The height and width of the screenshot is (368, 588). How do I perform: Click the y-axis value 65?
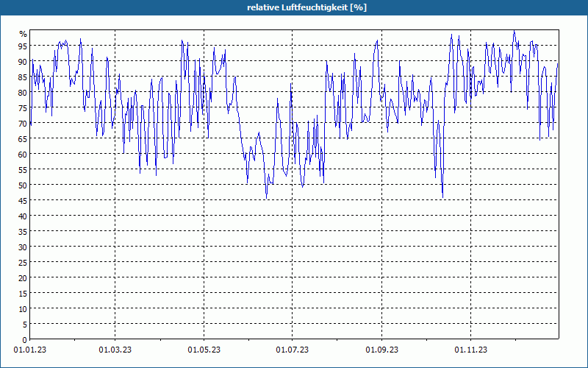[x=23, y=138]
